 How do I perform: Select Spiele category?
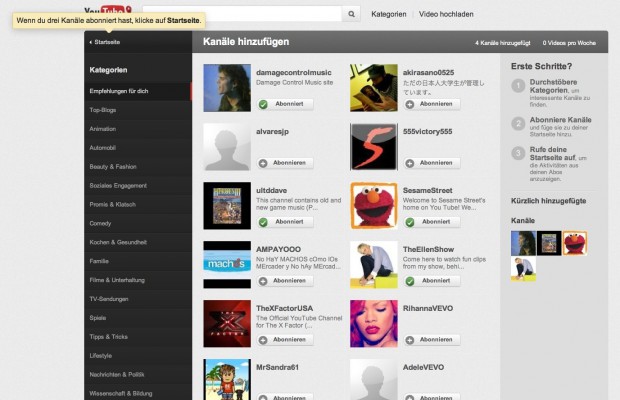pyautogui.click(x=138, y=318)
